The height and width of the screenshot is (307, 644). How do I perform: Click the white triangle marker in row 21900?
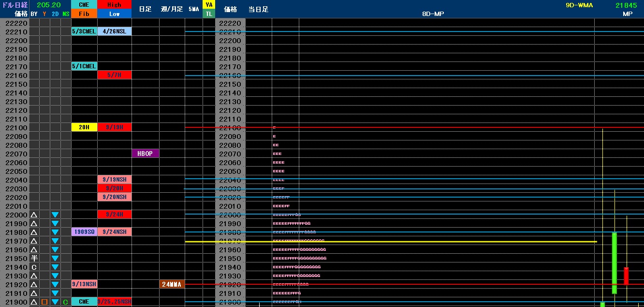[34, 302]
